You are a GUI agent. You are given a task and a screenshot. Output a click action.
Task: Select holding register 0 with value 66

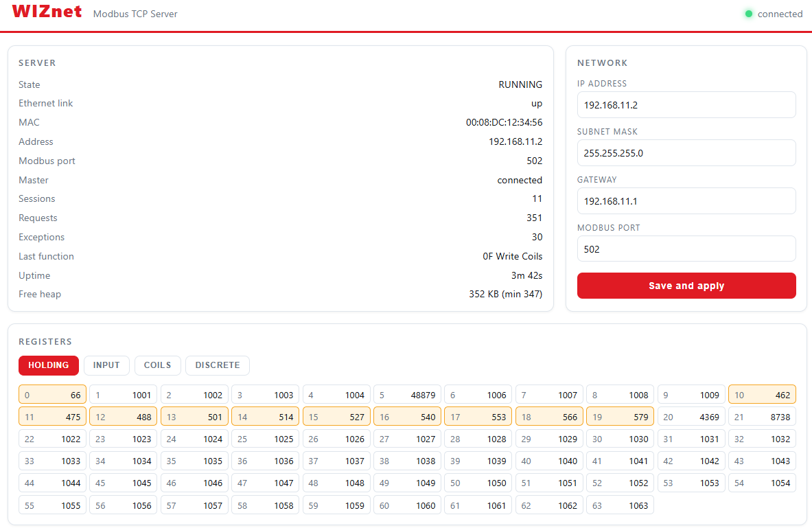[x=52, y=395]
